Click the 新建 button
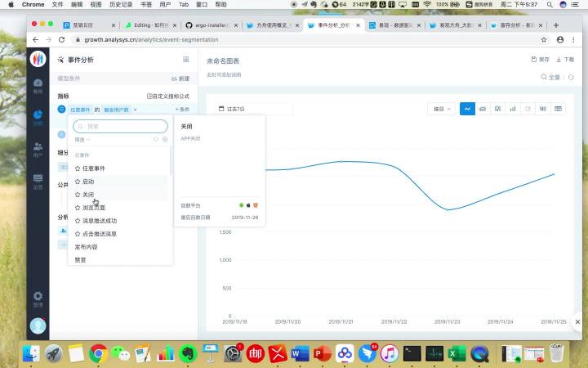The height and width of the screenshot is (368, 588). [180, 79]
